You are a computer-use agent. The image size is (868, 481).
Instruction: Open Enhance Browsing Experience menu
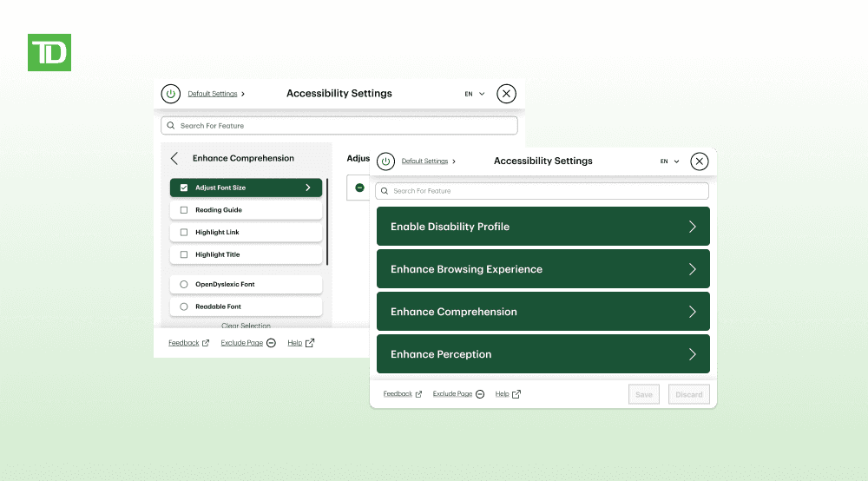[543, 269]
